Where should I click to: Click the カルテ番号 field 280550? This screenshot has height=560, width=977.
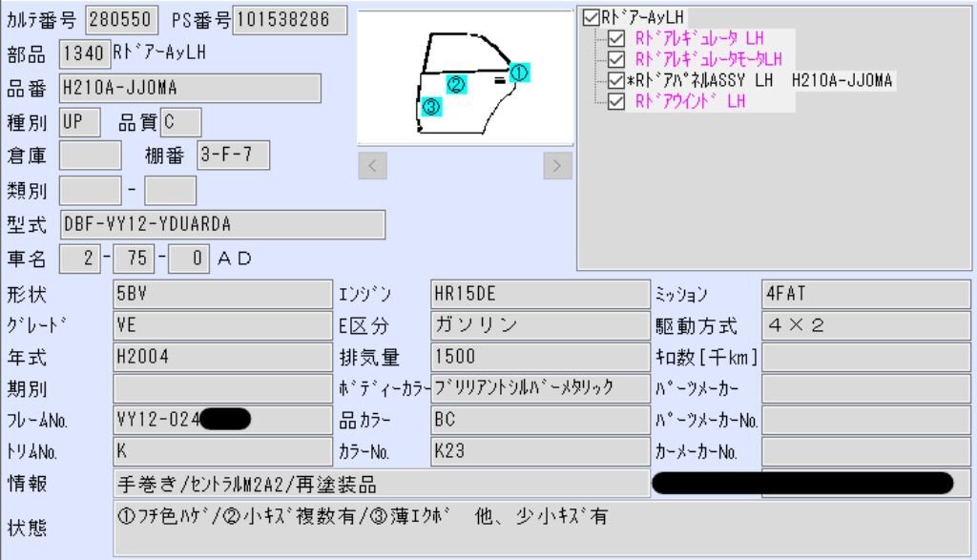click(x=121, y=20)
